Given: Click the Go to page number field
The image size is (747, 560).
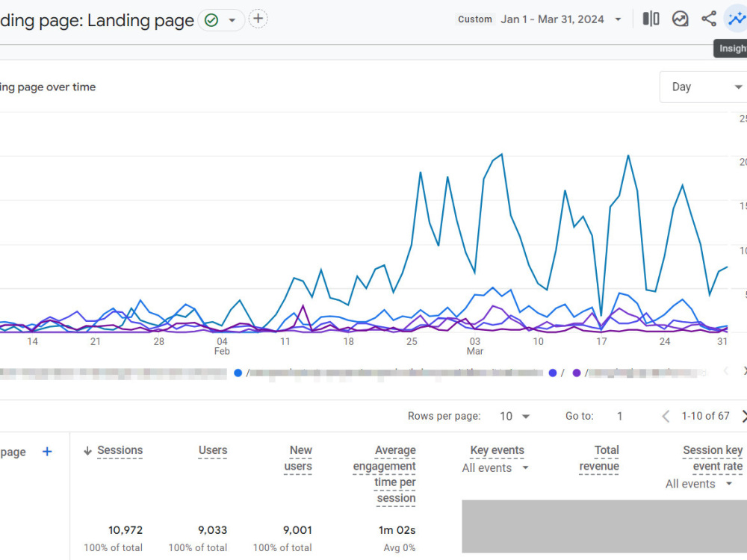Looking at the screenshot, I should click(x=619, y=416).
